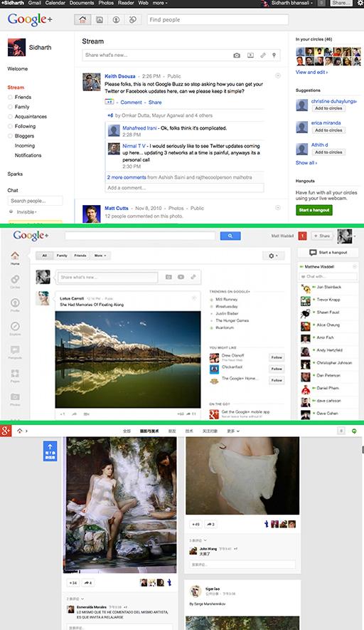Click the video icon beside Lotus Carroll's composer box

pyautogui.click(x=181, y=277)
